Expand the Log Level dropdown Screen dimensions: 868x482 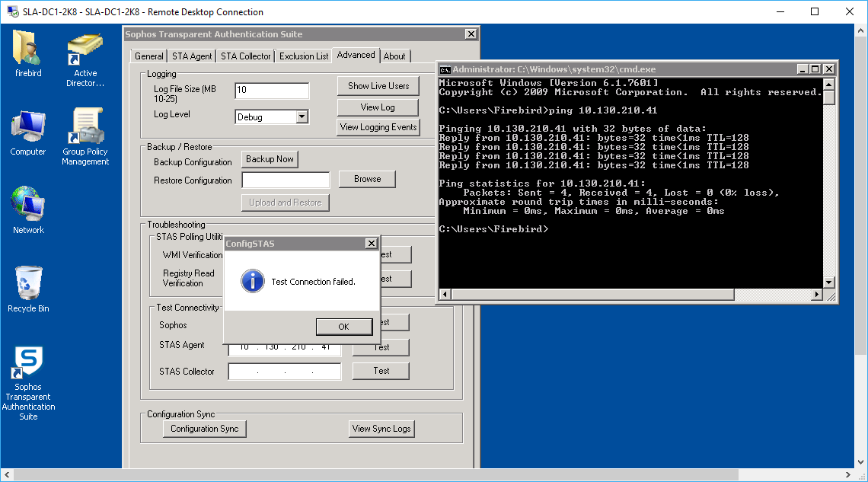pyautogui.click(x=302, y=117)
